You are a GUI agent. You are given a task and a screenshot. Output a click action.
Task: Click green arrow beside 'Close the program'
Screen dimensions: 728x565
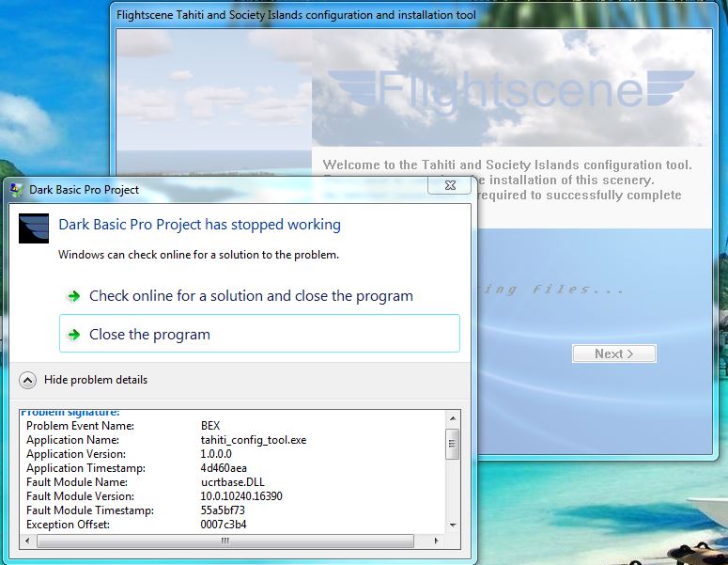73,335
